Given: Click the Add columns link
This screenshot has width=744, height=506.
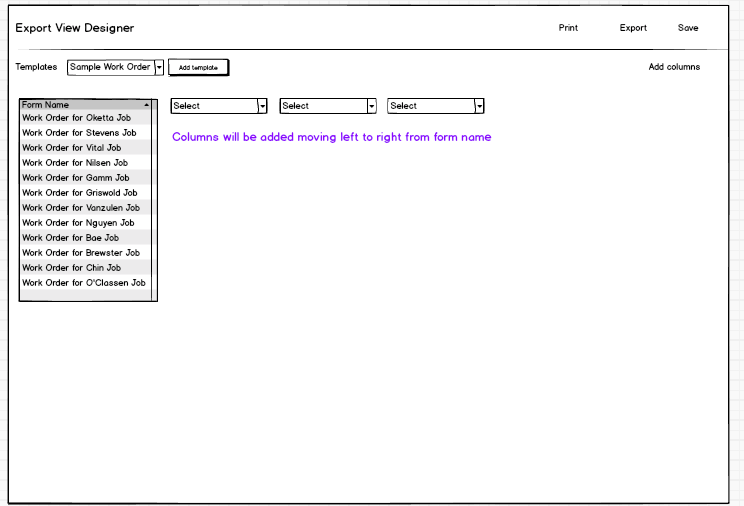Looking at the screenshot, I should [x=674, y=67].
